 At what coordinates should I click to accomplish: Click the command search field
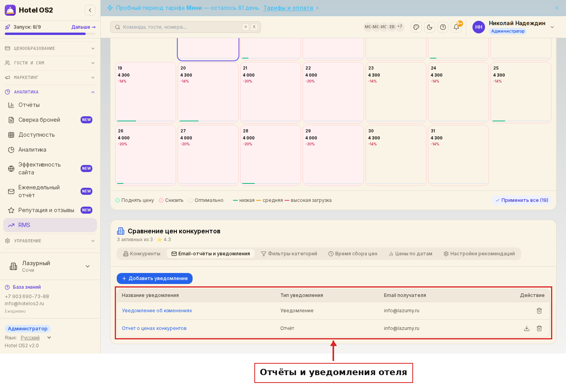coord(186,27)
